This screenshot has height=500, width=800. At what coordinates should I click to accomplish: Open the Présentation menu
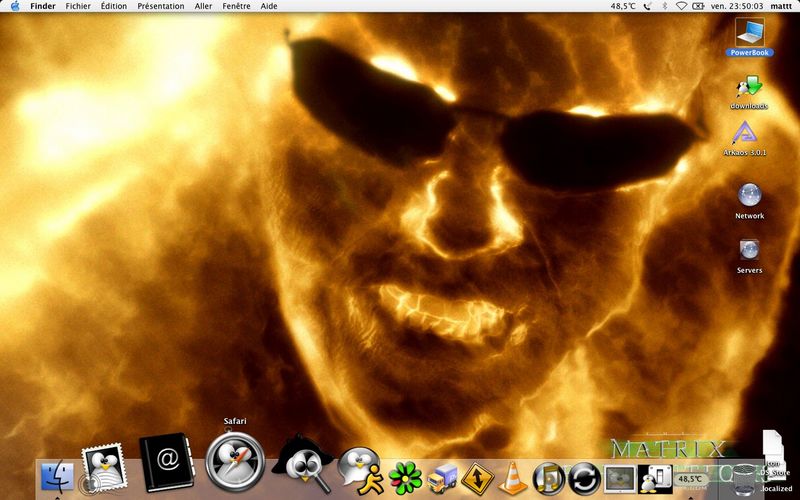[x=161, y=6]
